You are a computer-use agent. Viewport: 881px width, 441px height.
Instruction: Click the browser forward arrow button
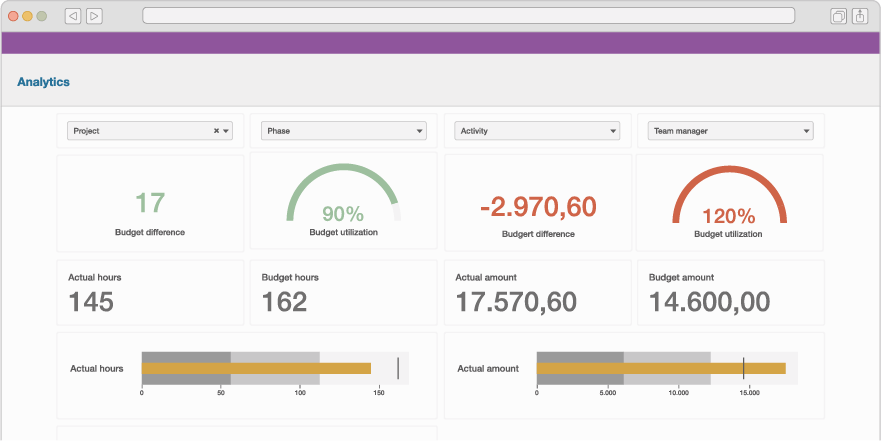[94, 16]
